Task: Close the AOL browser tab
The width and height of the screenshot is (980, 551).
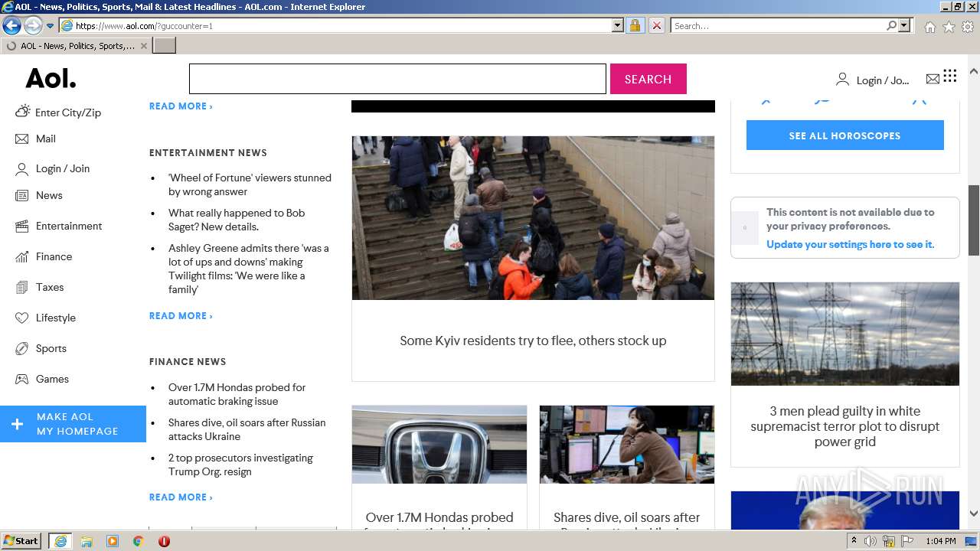Action: point(143,46)
